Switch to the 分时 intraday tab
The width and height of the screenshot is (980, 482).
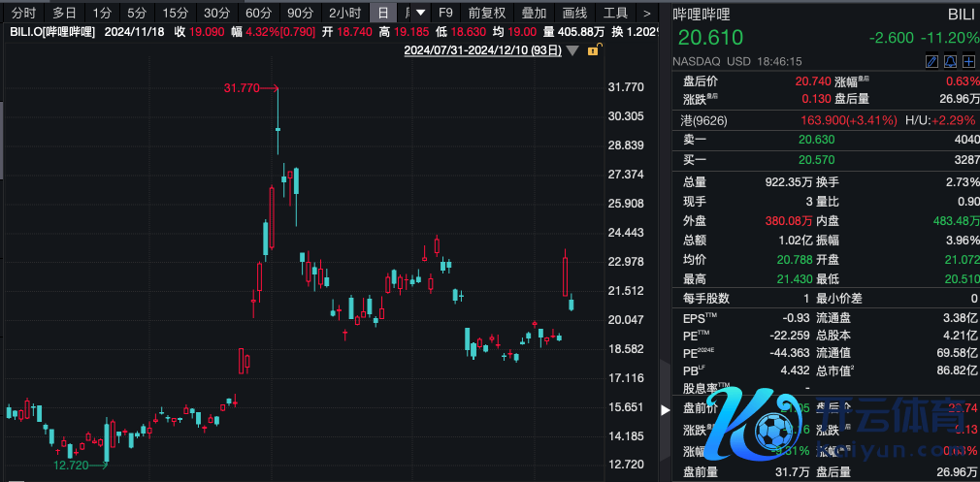click(x=23, y=14)
